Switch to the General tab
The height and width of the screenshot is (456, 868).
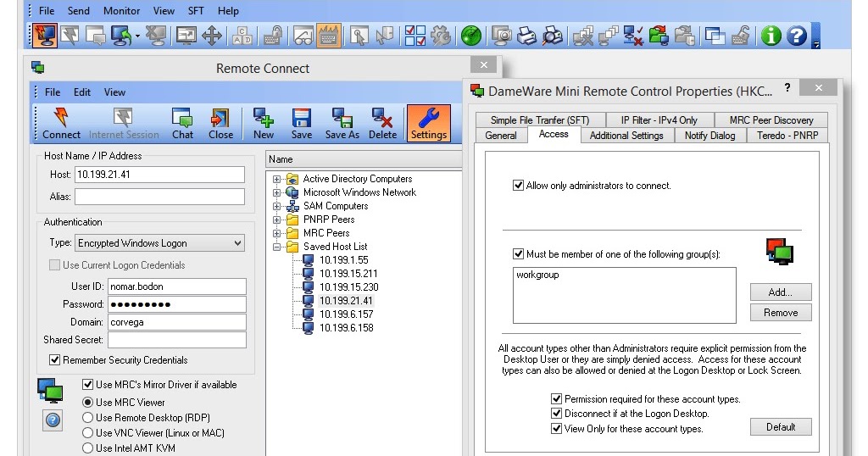(500, 136)
